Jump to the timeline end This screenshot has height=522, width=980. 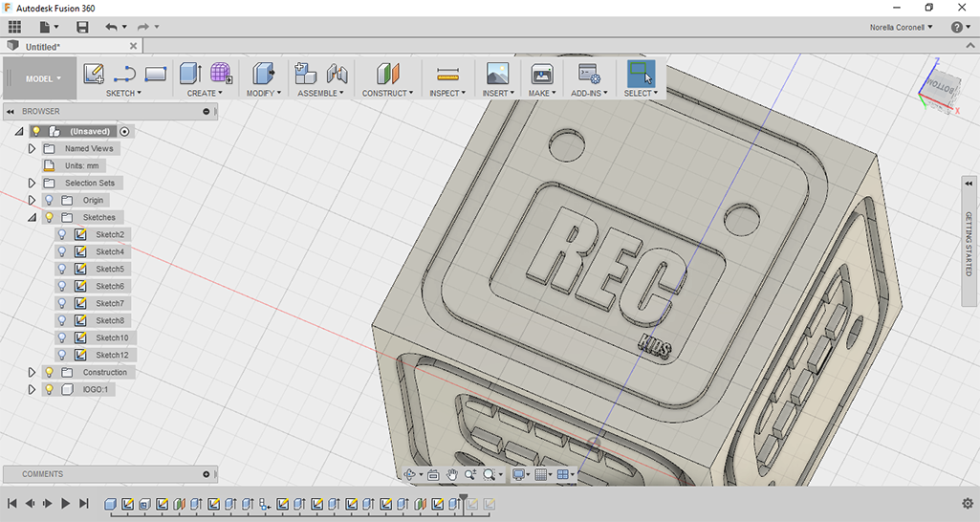tap(84, 503)
